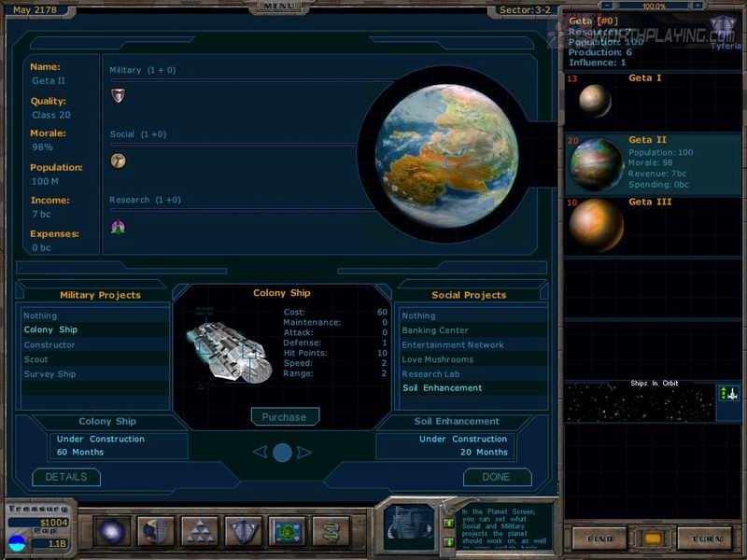Screen dimensions: 747x560
Task: Go to previous planet with left arrow
Action: (261, 453)
